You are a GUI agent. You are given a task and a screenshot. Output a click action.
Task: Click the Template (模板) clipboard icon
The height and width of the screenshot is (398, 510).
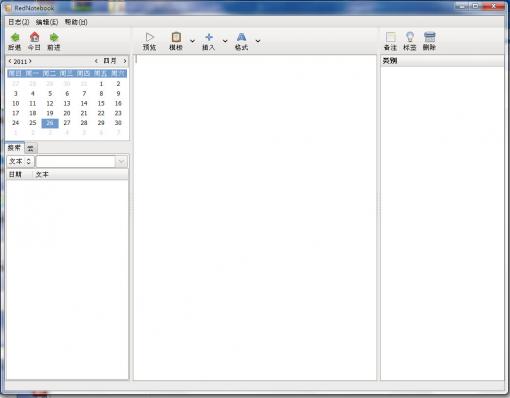(176, 37)
